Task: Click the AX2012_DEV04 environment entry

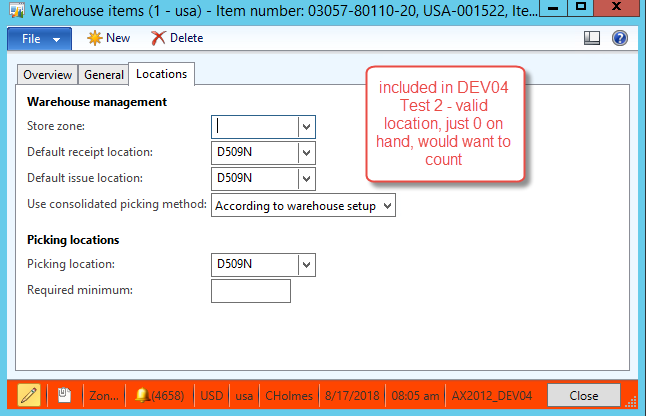Action: click(x=492, y=396)
